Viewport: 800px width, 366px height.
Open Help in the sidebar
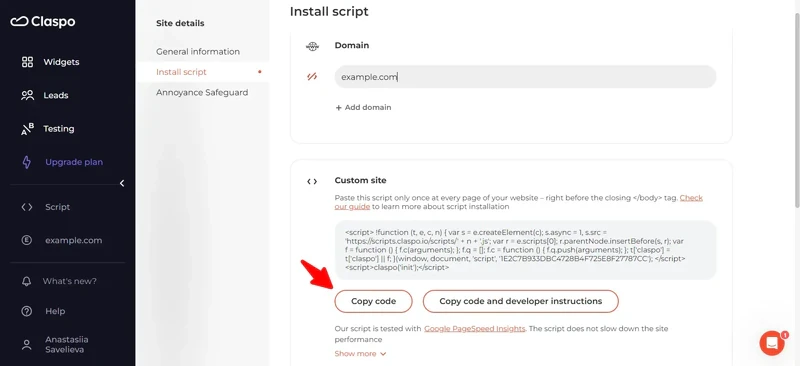[x=55, y=311]
